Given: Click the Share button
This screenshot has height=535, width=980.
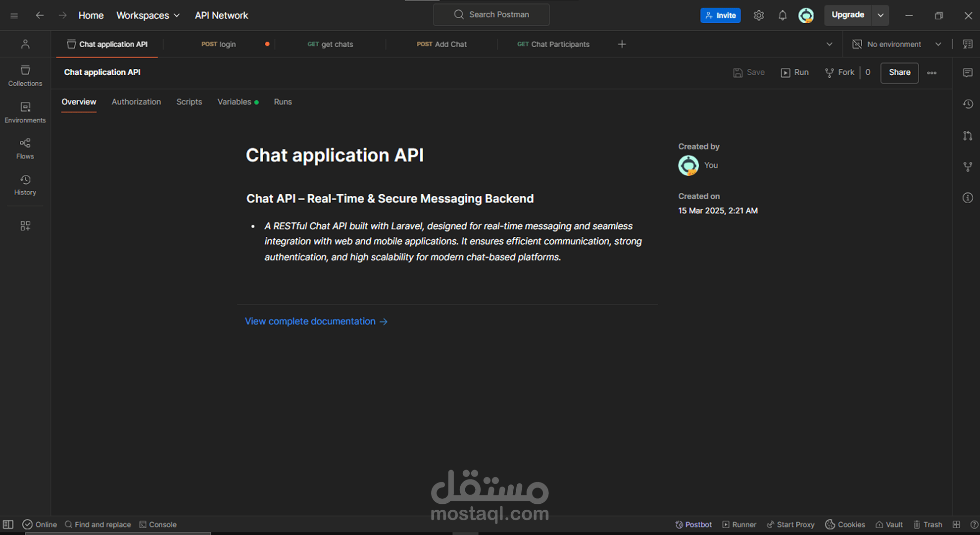Looking at the screenshot, I should tap(899, 72).
